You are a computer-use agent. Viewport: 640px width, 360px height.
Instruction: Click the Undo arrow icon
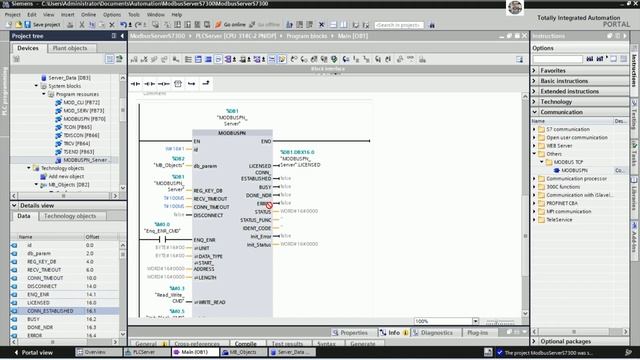pos(123,25)
